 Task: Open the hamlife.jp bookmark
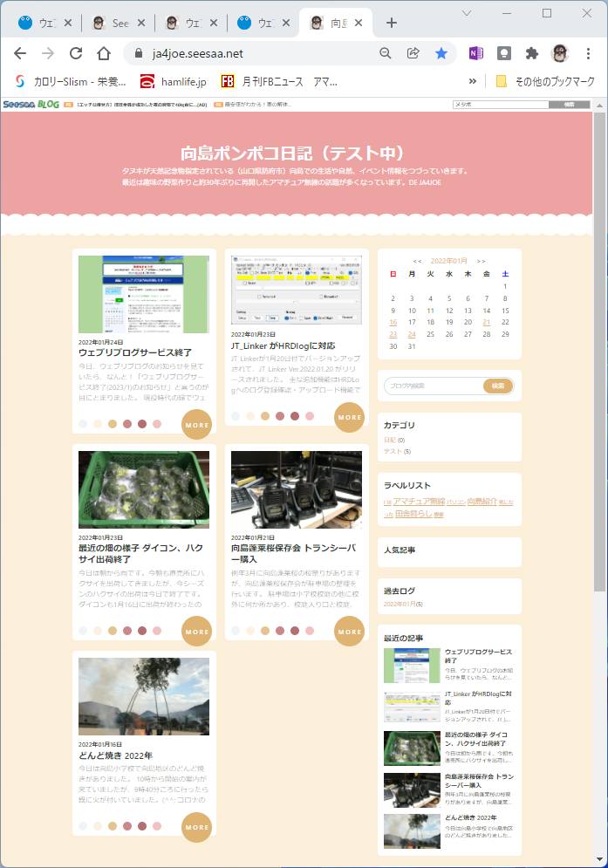(x=174, y=81)
